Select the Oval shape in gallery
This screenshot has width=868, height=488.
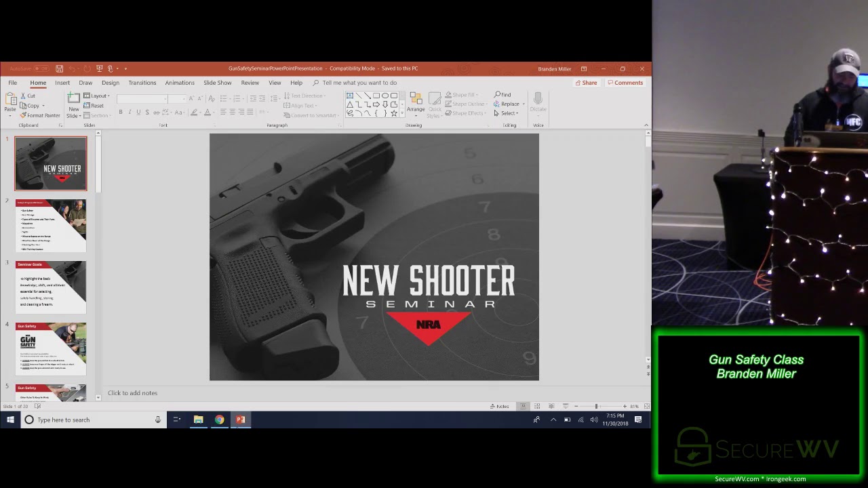[385, 96]
